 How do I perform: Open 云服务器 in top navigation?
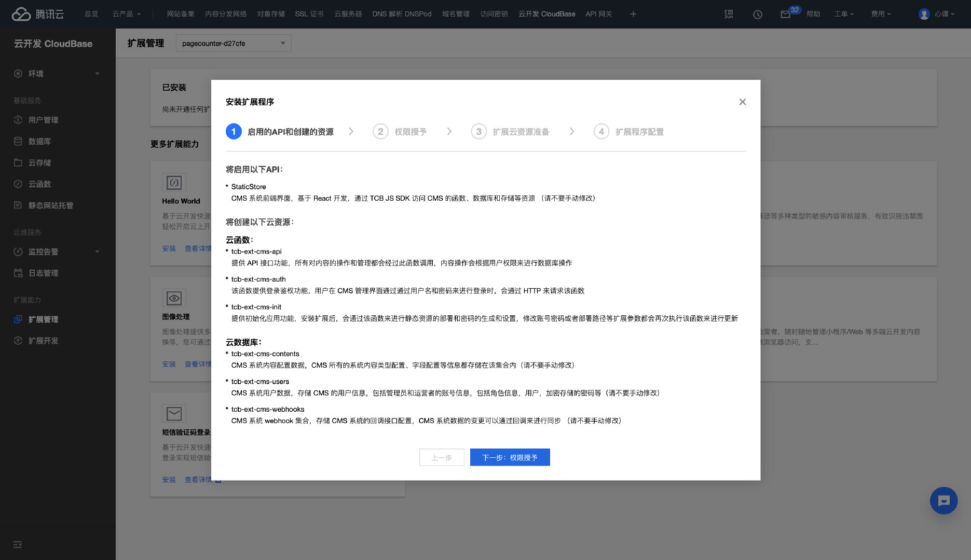(x=348, y=14)
